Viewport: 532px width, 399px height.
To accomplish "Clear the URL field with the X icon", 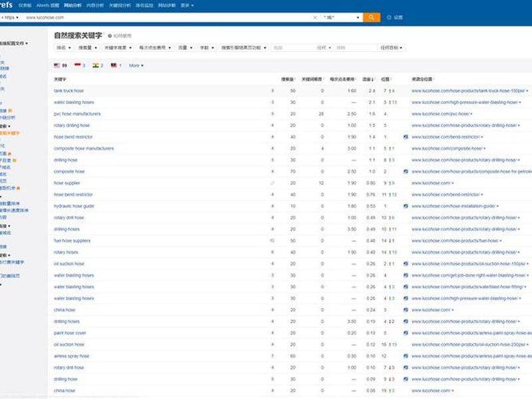I will (x=315, y=17).
